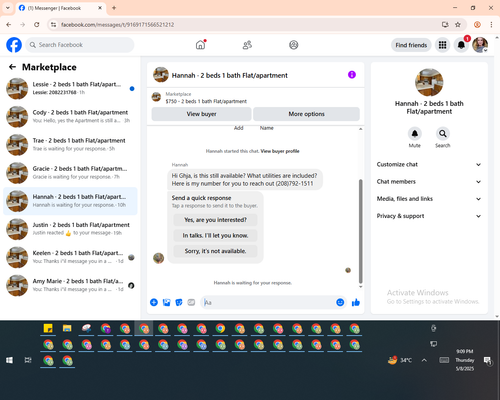The width and height of the screenshot is (500, 400).
Task: Expand Chat members section
Action: coord(429,182)
